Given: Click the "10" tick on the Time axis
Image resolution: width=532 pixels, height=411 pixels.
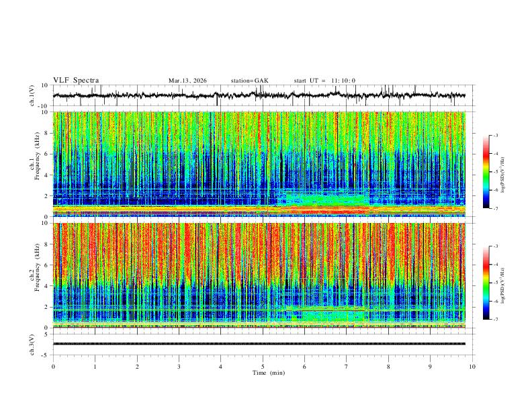Looking at the screenshot, I should click(472, 367).
